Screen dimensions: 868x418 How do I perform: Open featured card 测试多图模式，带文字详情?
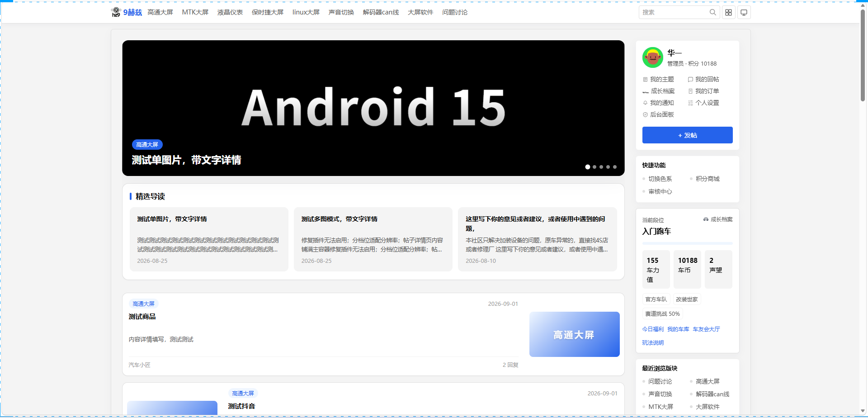[x=373, y=239]
